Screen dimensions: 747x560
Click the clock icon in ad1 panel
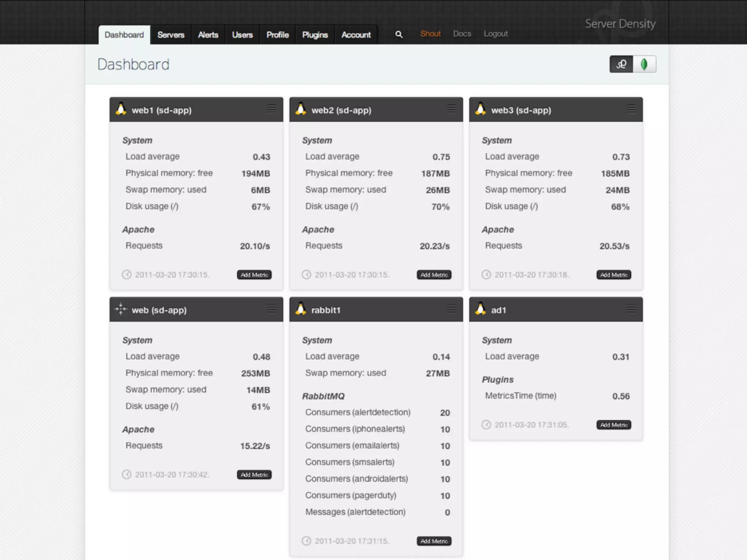coord(486,424)
